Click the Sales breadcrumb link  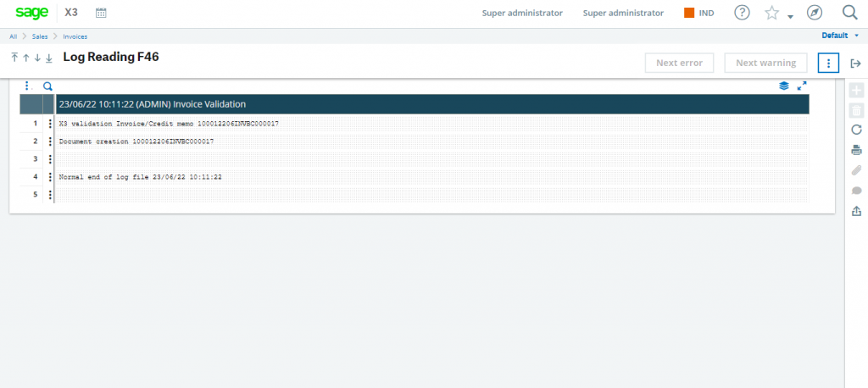click(40, 36)
